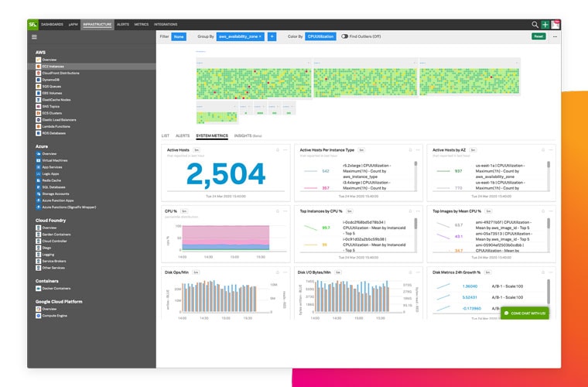Select the Diego Cloud Foundry item

click(46, 248)
